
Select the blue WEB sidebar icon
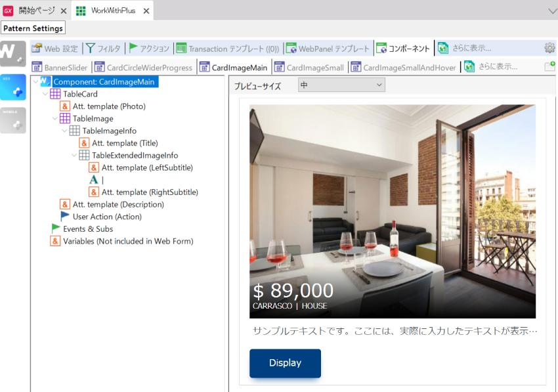point(13,87)
